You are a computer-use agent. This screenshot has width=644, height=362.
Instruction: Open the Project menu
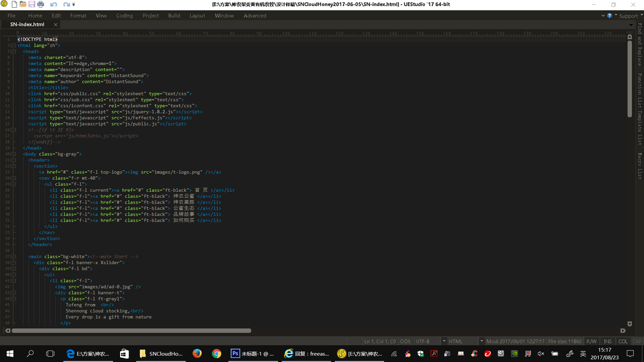[x=151, y=16]
